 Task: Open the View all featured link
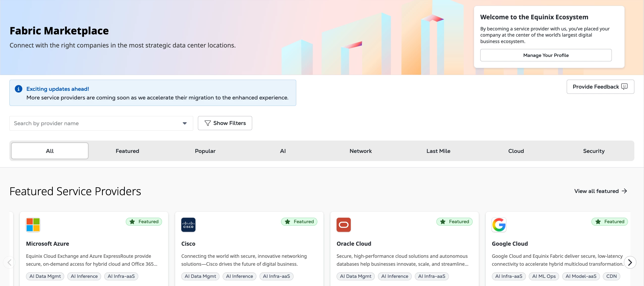click(600, 191)
